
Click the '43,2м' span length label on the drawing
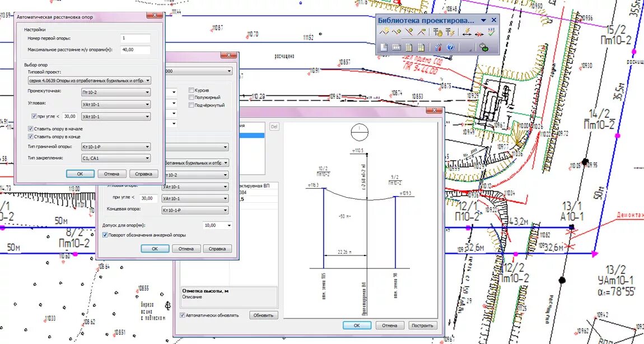(519, 222)
